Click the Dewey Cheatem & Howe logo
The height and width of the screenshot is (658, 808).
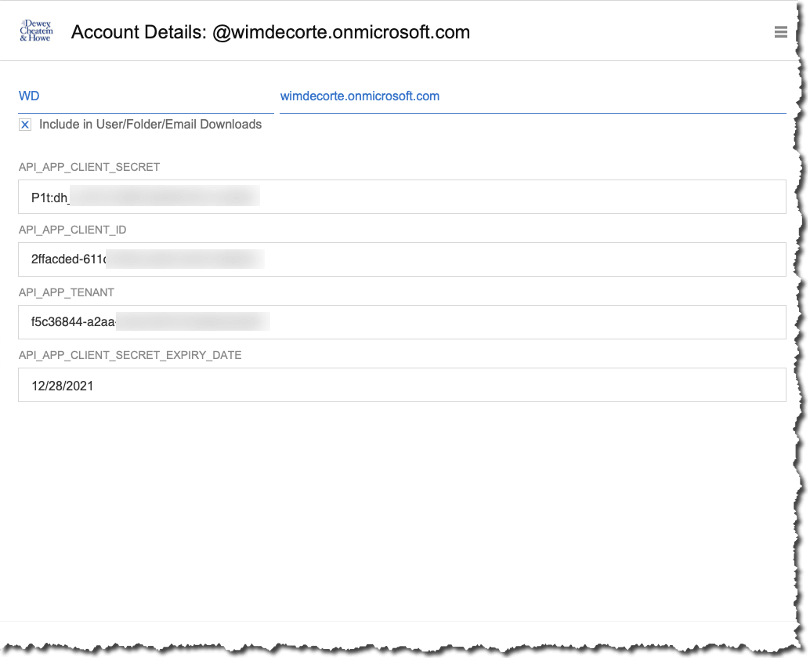36,31
